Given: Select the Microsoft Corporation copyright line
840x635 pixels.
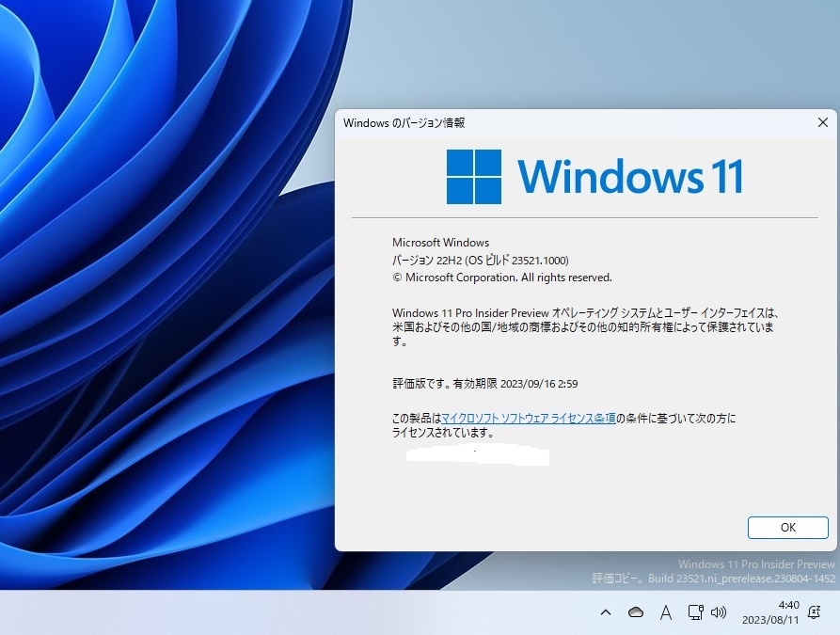Looking at the screenshot, I should click(x=502, y=278).
